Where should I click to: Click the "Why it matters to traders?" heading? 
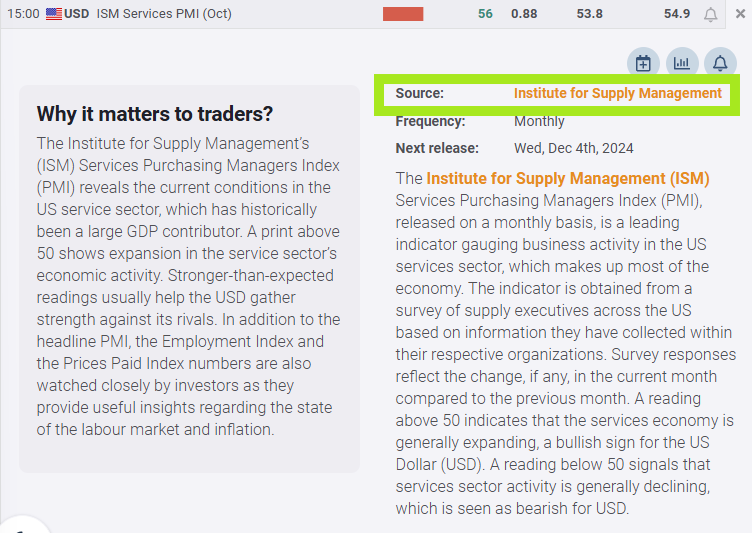155,114
